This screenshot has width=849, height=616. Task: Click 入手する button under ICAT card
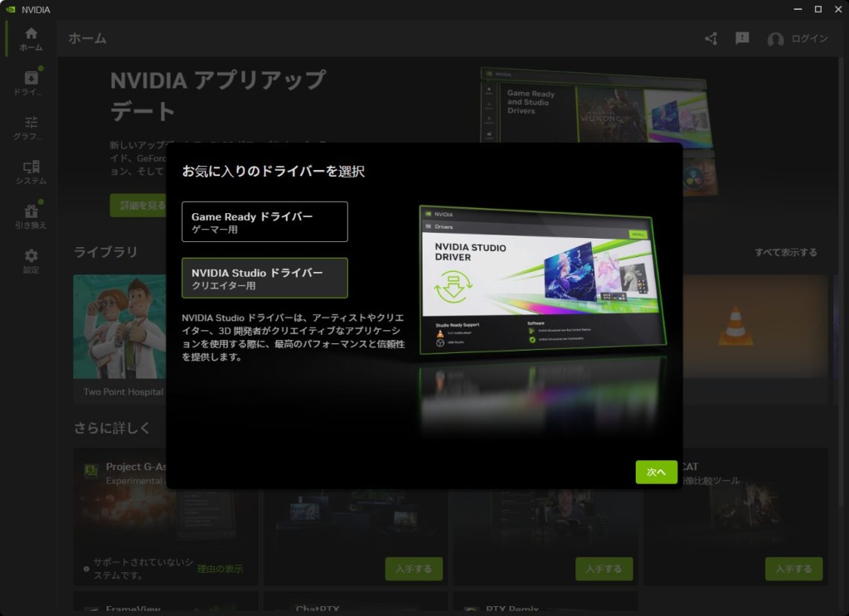[793, 569]
